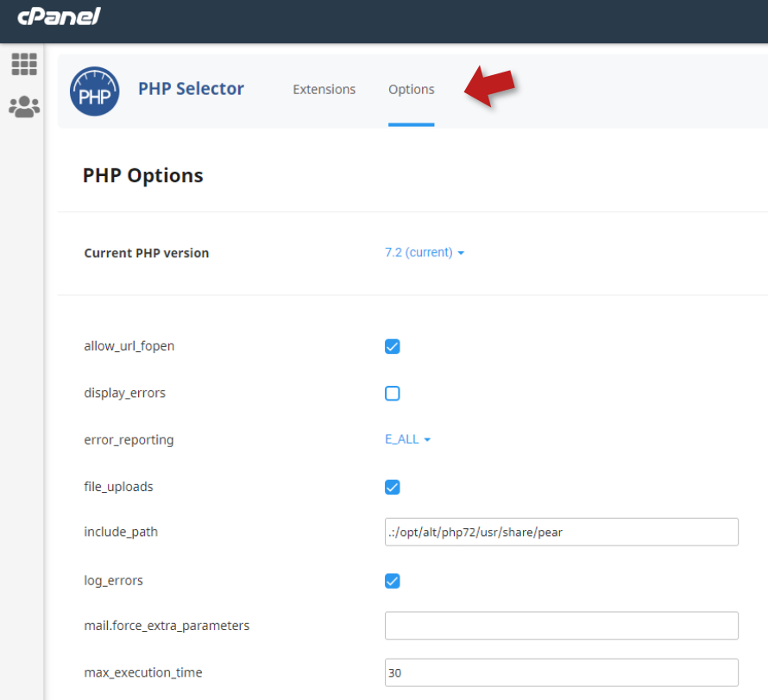Click the max_execution_time option label
Viewport: 768px width, 700px height.
[x=143, y=672]
